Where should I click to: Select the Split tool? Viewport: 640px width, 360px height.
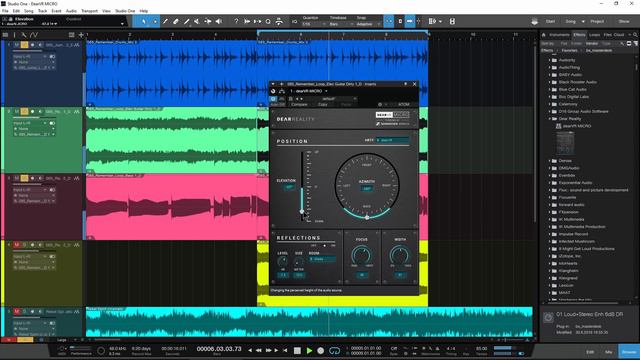coord(165,21)
